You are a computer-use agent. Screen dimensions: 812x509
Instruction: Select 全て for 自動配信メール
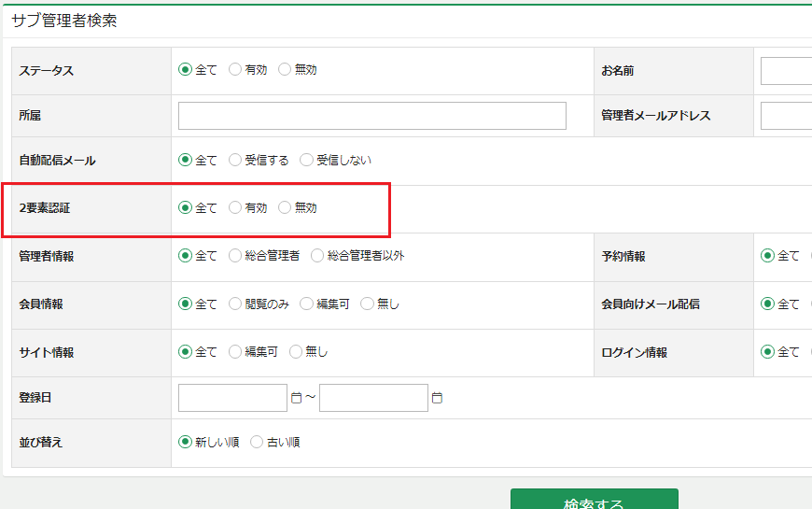click(x=185, y=160)
